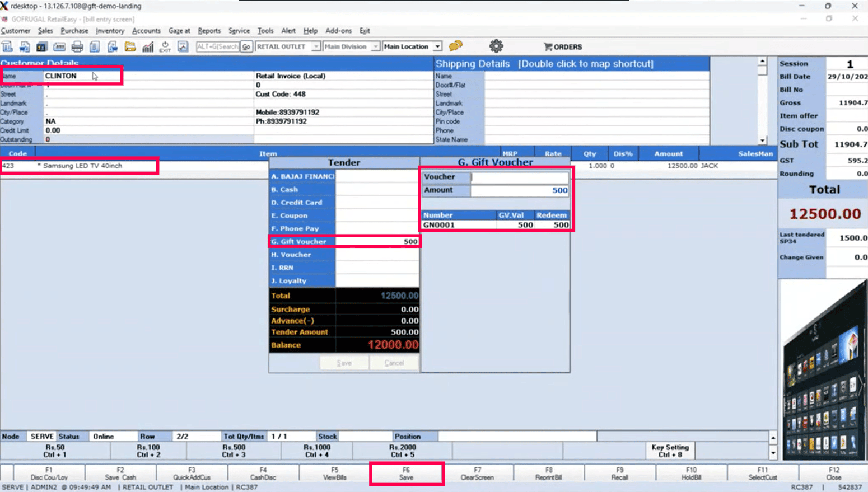Open the bar chart reports icon
868x492 pixels.
tap(148, 47)
